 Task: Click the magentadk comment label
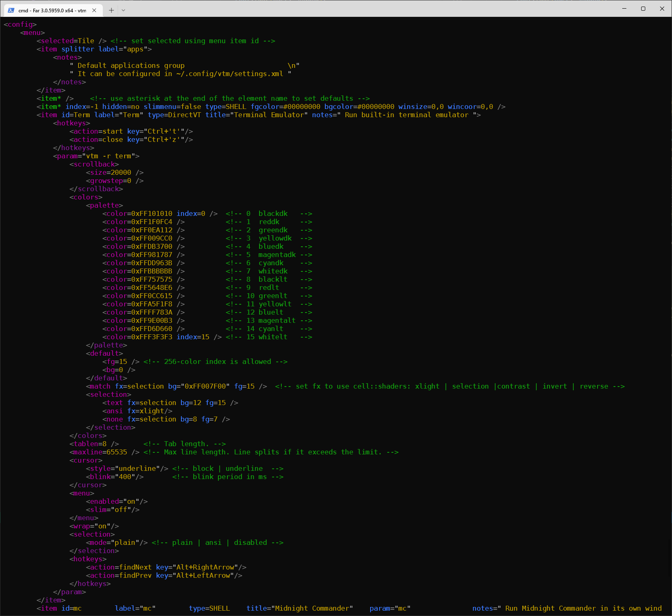(277, 255)
